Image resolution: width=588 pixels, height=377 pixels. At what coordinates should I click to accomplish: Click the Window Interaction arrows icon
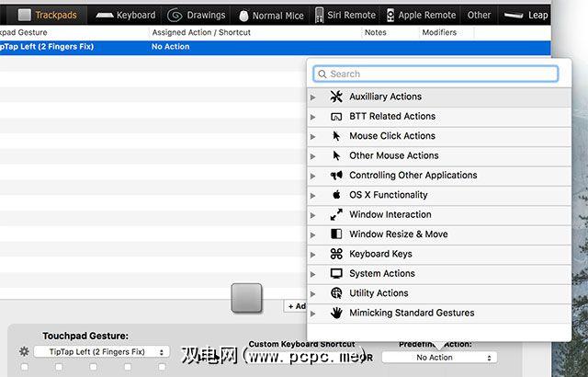[x=336, y=214]
